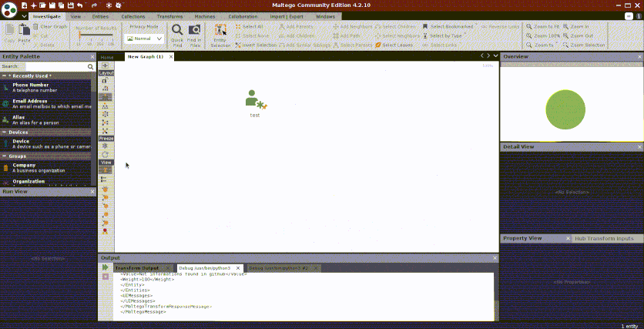Select the hierarchical layout icon
Viewport: 644px width, 329px height.
point(105,106)
